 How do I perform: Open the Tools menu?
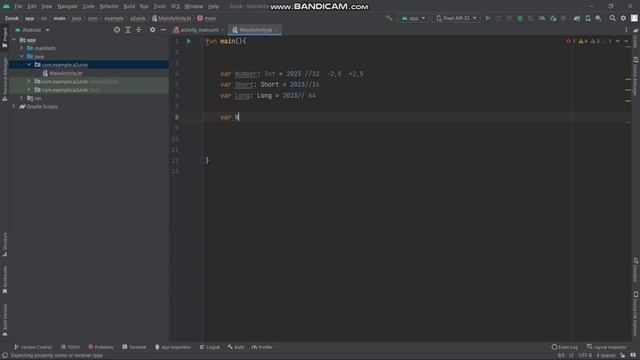coord(160,7)
